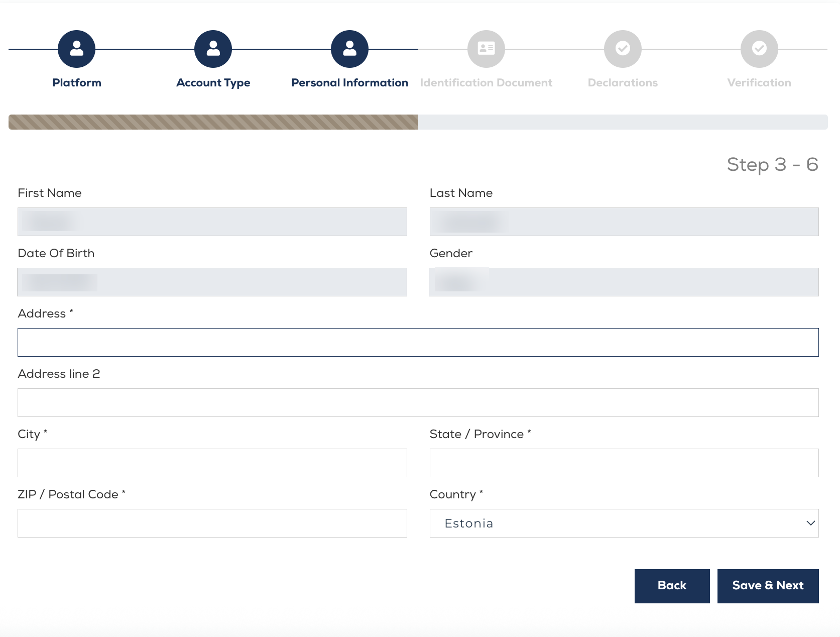Screen dimensions: 840x637
Task: Click the striped step progress bar
Action: pyautogui.click(x=213, y=122)
